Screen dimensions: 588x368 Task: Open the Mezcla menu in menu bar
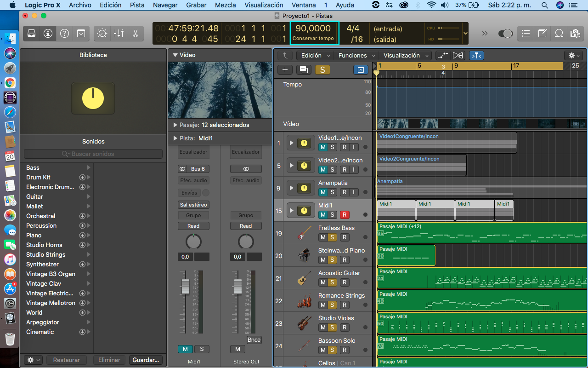(225, 5)
